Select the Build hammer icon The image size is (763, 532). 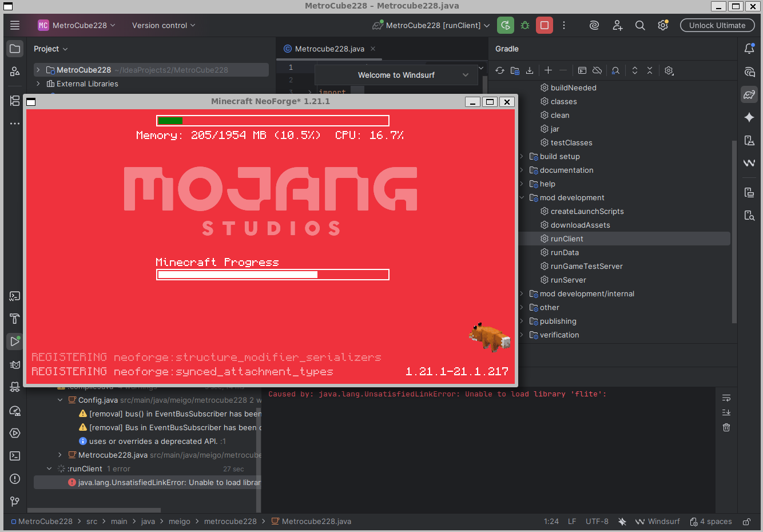[x=14, y=319]
